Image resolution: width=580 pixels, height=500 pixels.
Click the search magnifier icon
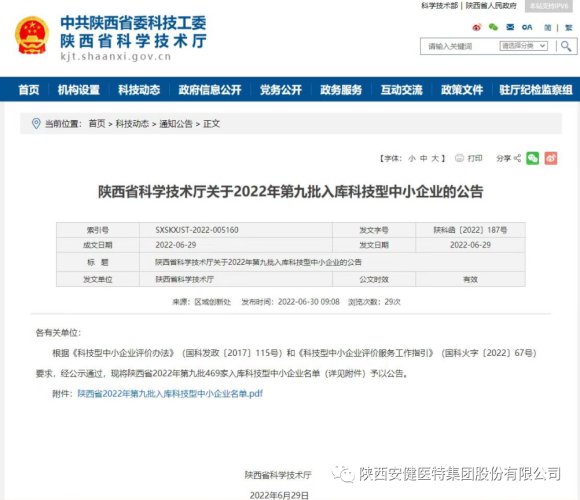pos(566,46)
